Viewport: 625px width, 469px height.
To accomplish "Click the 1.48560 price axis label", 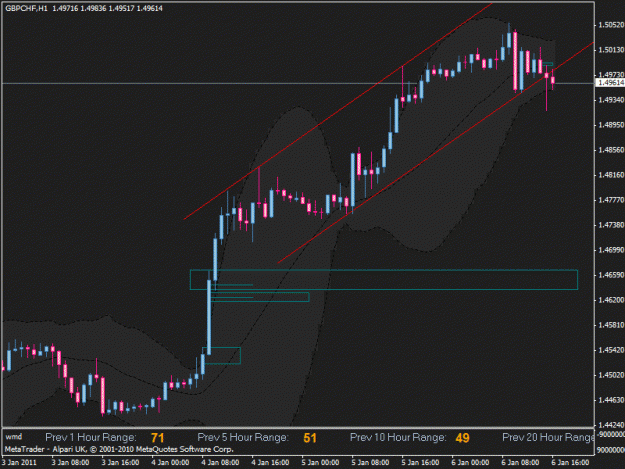I will click(611, 150).
